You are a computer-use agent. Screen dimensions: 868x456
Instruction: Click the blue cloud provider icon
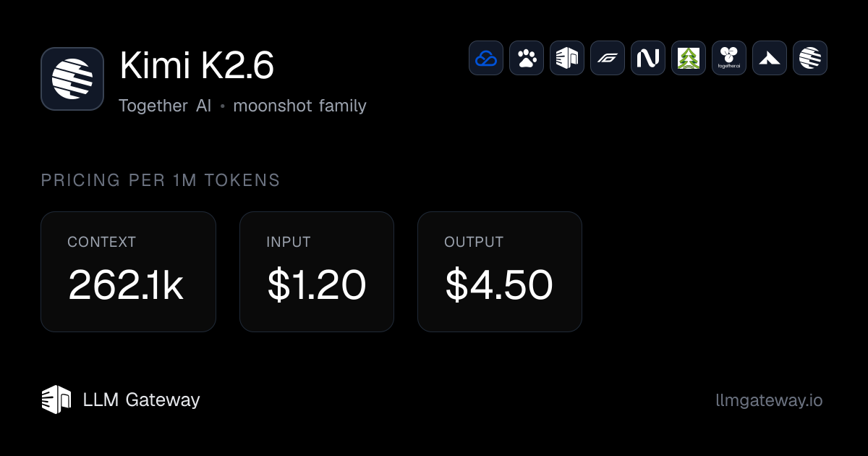(x=486, y=58)
